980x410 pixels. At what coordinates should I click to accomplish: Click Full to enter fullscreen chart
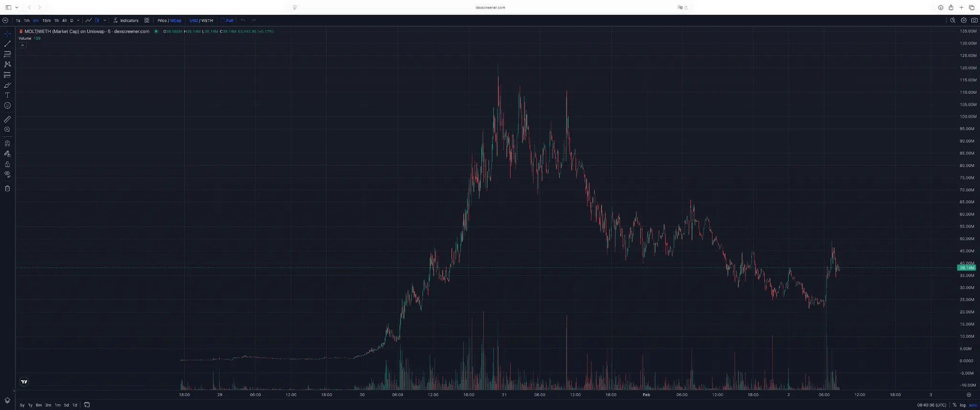coord(227,21)
